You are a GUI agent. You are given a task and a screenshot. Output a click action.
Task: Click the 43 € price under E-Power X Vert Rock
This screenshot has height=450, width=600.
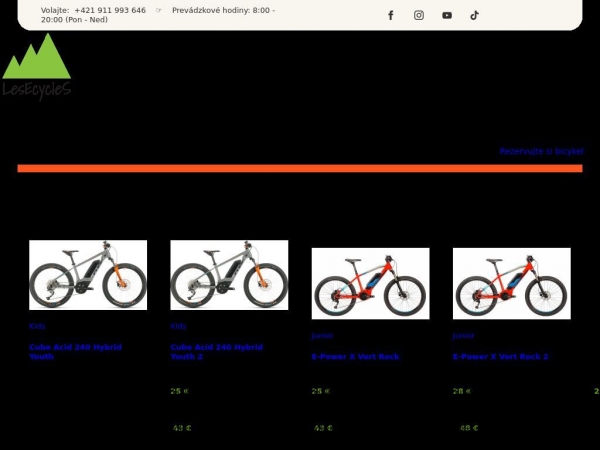(x=323, y=428)
